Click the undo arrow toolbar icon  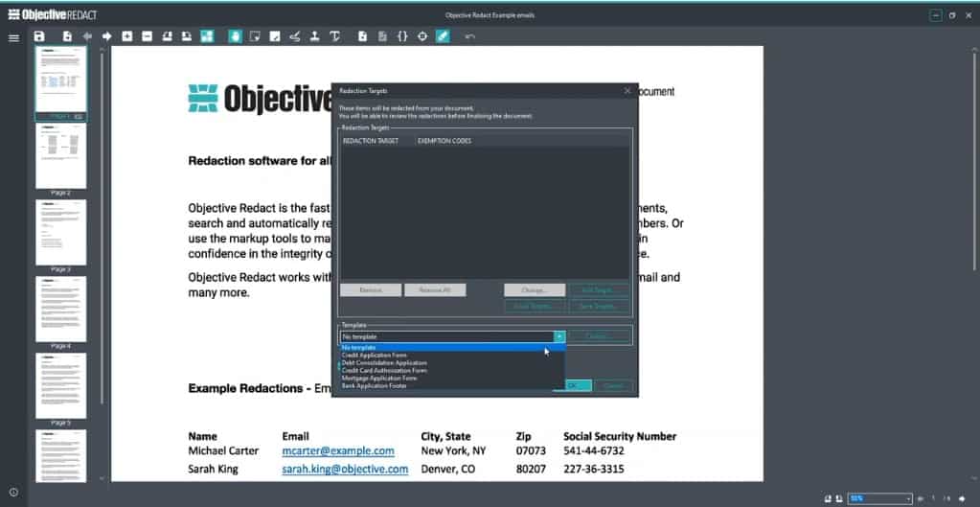point(470,36)
